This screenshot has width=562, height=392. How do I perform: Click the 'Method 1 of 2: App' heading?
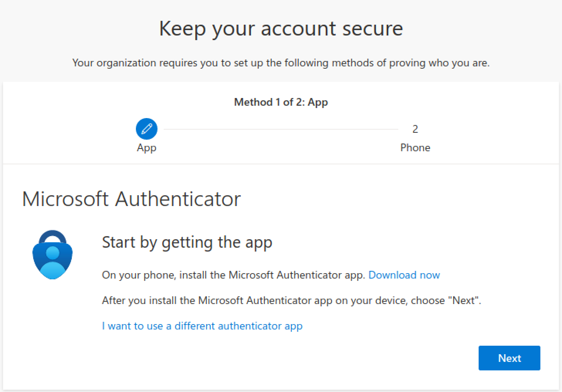pyautogui.click(x=281, y=102)
